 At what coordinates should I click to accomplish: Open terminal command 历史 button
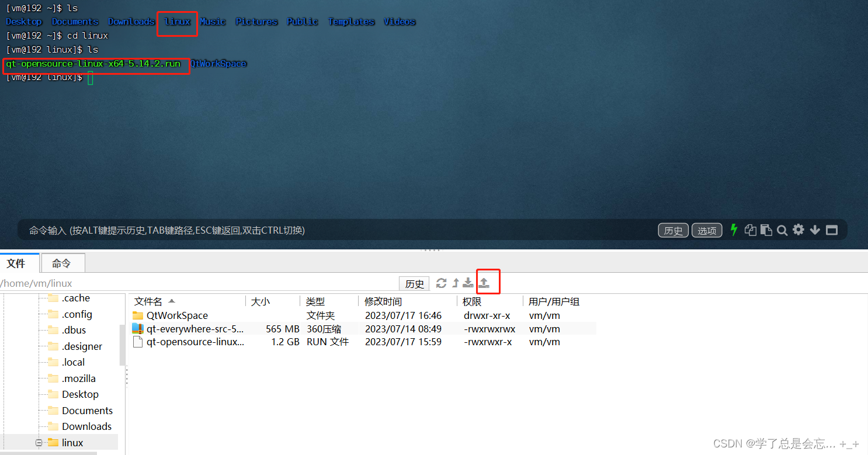[673, 230]
